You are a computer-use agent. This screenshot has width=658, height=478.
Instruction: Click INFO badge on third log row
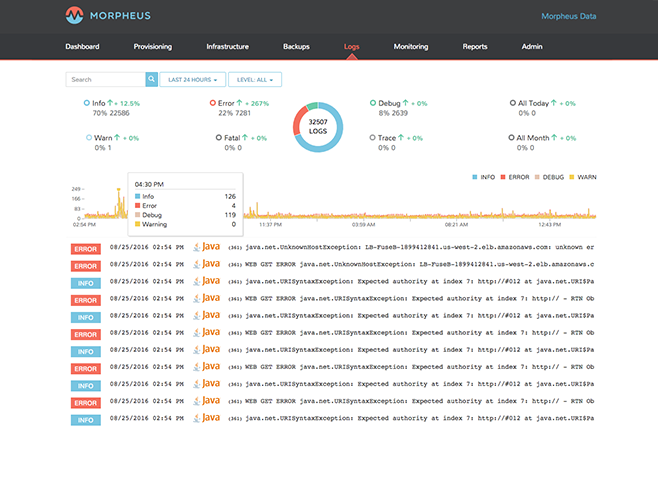86,284
